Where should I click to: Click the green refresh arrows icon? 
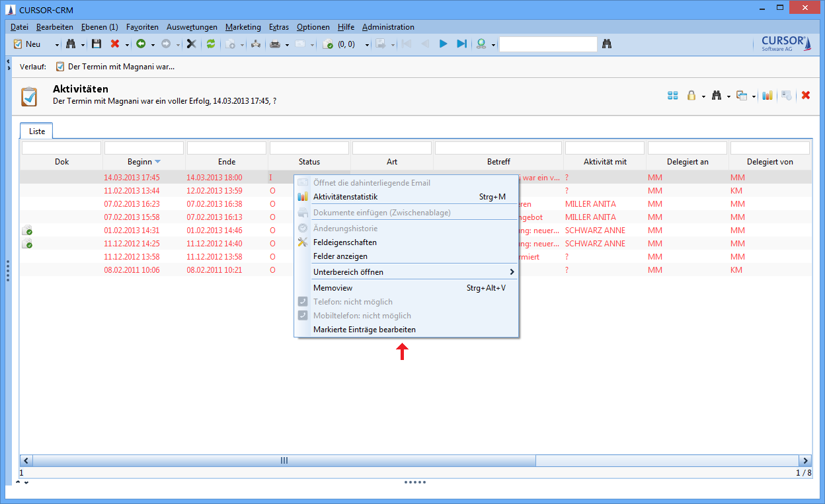click(x=211, y=44)
